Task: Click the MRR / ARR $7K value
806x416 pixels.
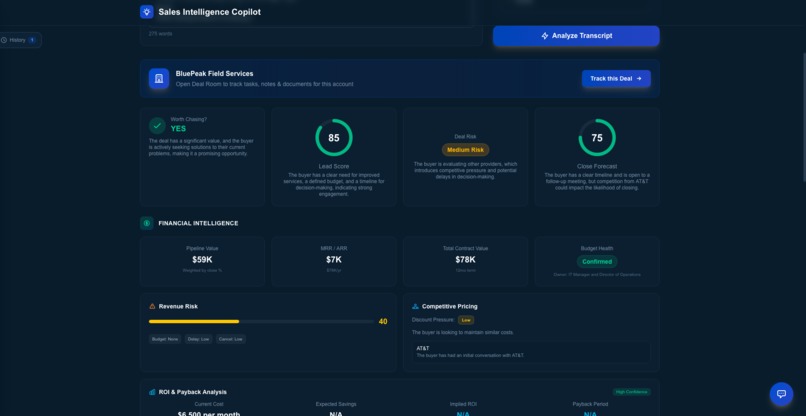Action: point(334,260)
